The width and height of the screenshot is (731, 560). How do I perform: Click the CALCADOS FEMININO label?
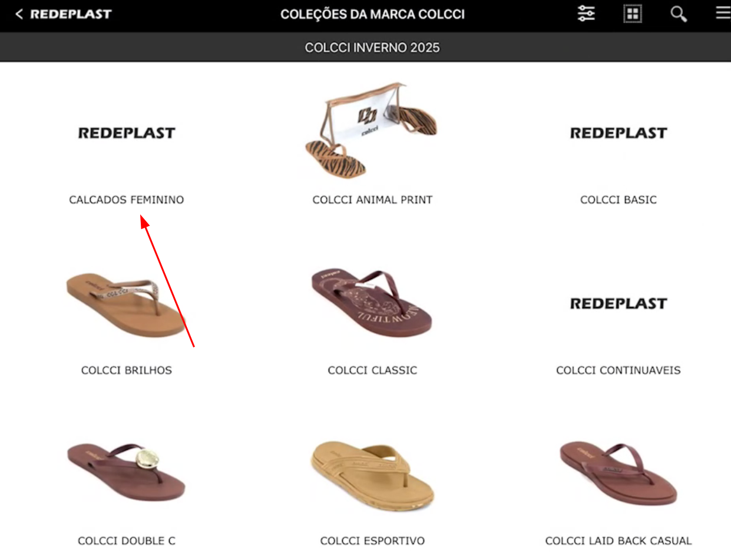[x=127, y=200]
